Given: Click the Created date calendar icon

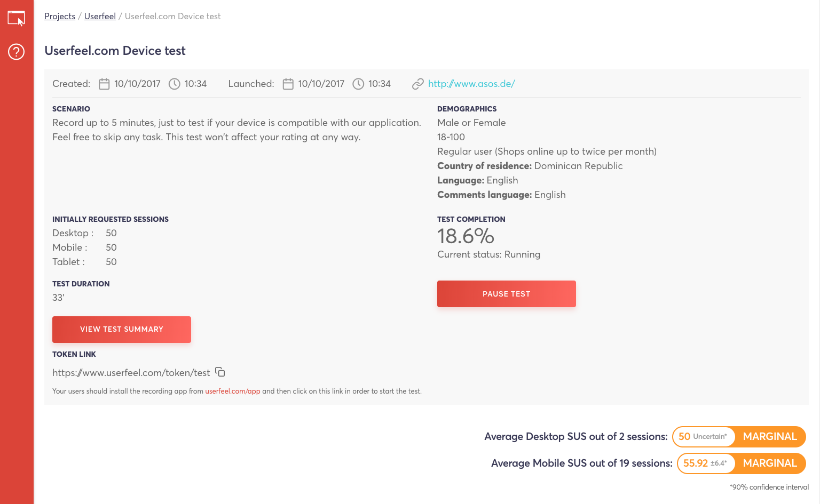Looking at the screenshot, I should (104, 84).
